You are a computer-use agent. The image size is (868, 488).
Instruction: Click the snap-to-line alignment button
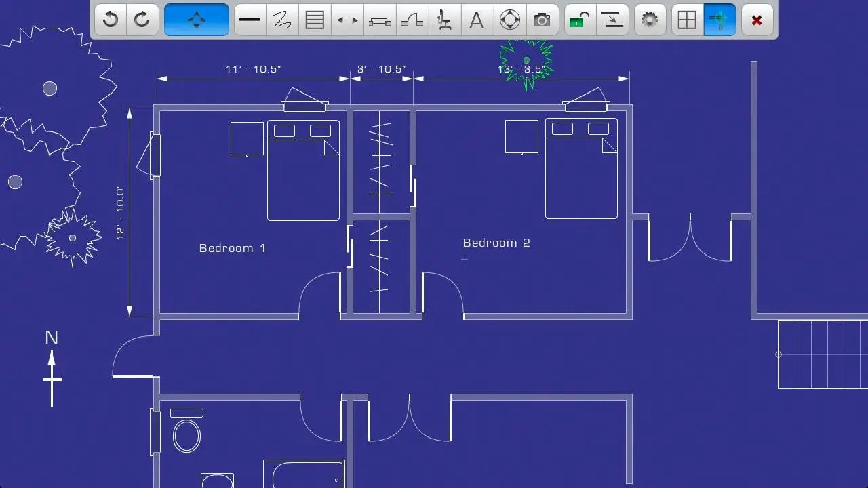coord(612,20)
